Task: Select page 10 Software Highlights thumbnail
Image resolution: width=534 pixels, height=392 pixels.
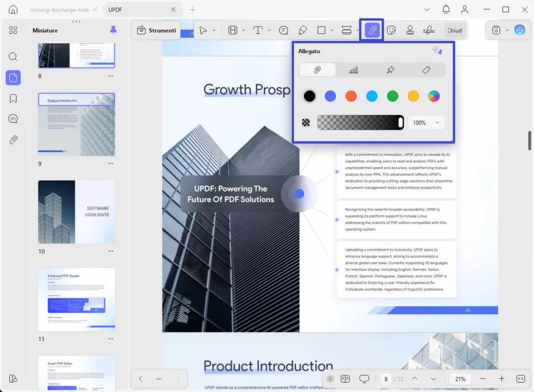Action: pyautogui.click(x=76, y=212)
